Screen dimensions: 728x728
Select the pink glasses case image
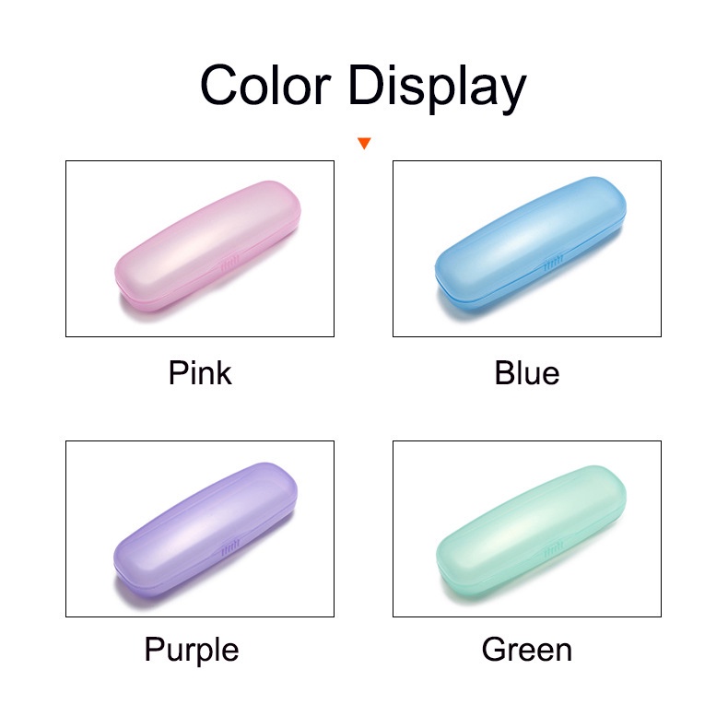click(200, 243)
